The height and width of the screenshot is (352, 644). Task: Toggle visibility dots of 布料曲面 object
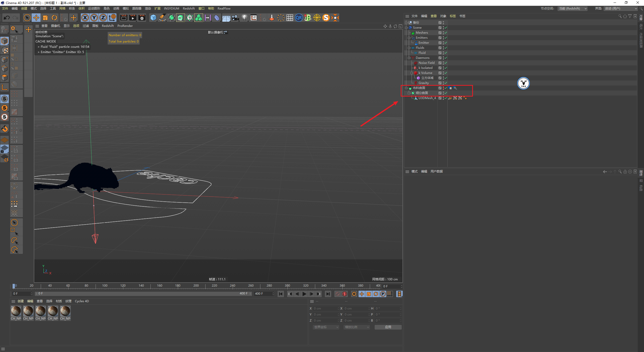pos(443,88)
